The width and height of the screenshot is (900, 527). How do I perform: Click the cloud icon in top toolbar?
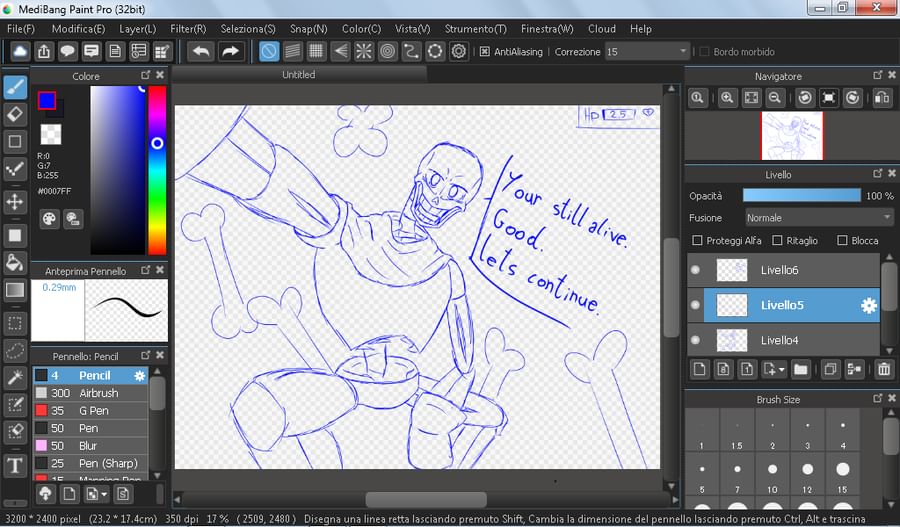click(x=20, y=52)
